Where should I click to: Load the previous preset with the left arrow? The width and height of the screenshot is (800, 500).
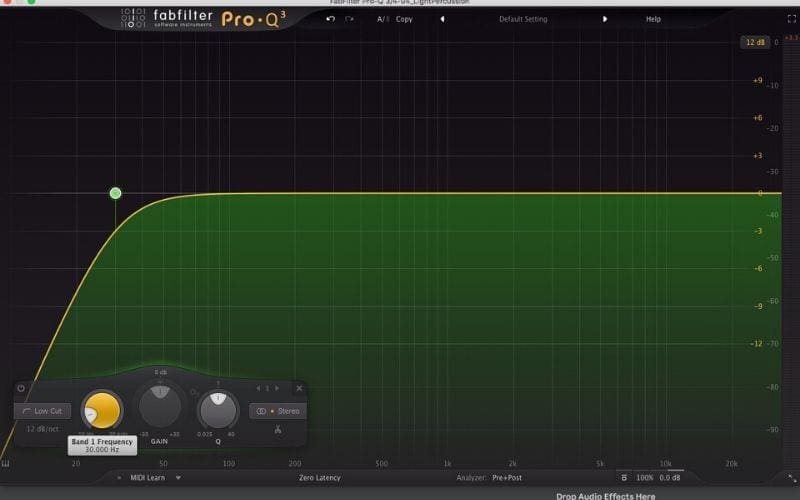(x=442, y=19)
